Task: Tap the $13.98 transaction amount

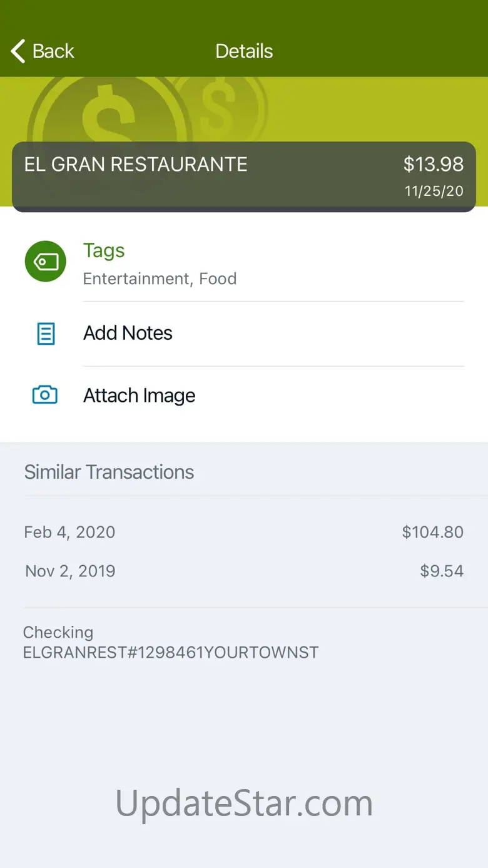Action: pyautogui.click(x=434, y=165)
